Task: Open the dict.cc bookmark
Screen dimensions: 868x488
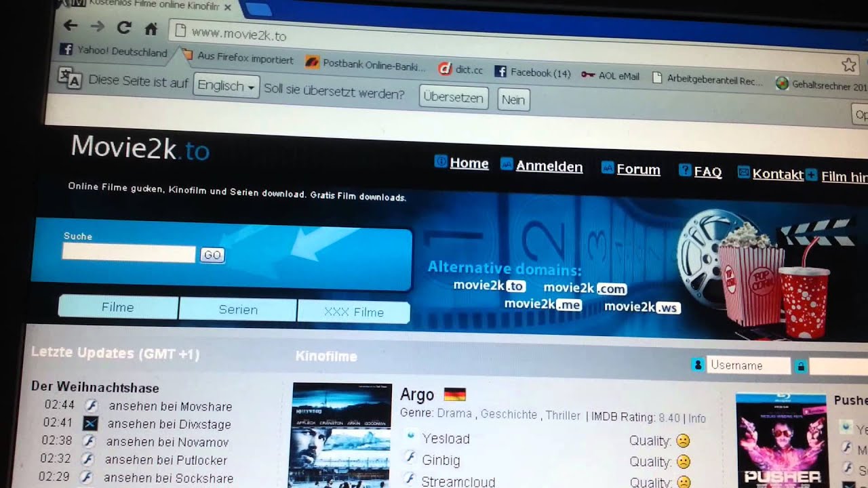Action: coord(460,69)
